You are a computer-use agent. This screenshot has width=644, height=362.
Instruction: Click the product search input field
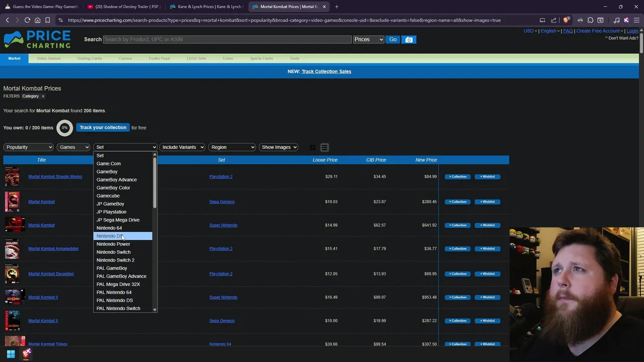227,40
